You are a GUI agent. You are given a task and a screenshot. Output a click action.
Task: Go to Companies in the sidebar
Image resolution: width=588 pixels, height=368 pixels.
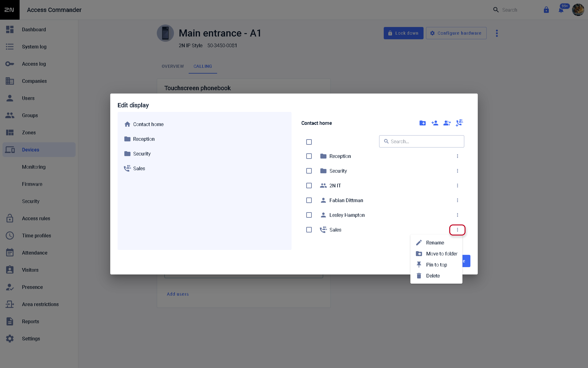coord(39,81)
